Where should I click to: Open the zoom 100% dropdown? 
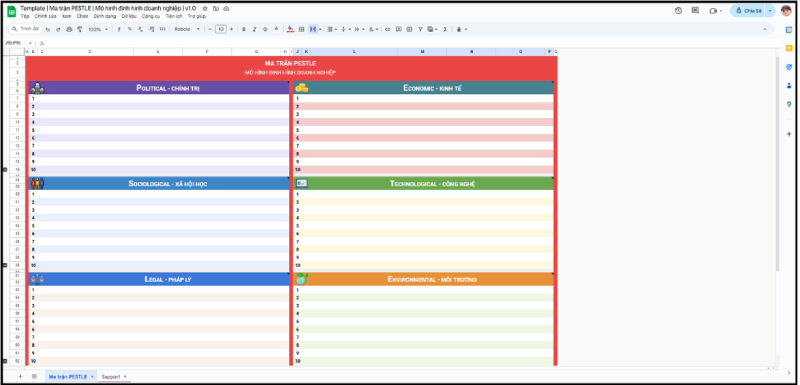coord(98,30)
